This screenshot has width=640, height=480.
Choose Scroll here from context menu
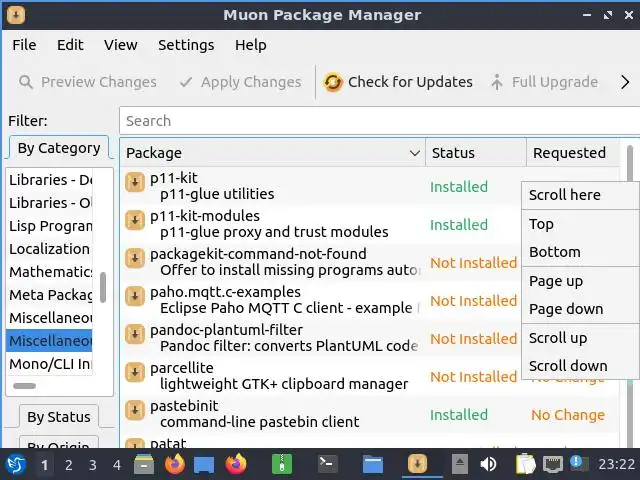click(580, 195)
